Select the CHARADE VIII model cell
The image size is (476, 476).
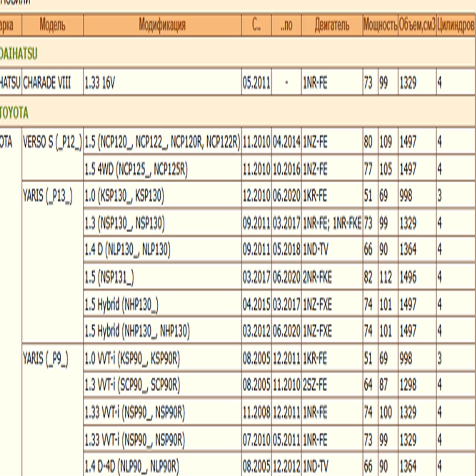[47, 82]
